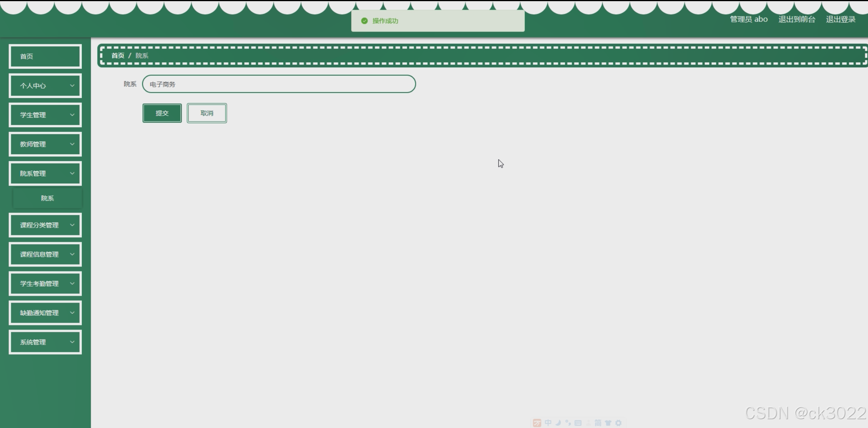Select the 院系 submenu item

47,198
